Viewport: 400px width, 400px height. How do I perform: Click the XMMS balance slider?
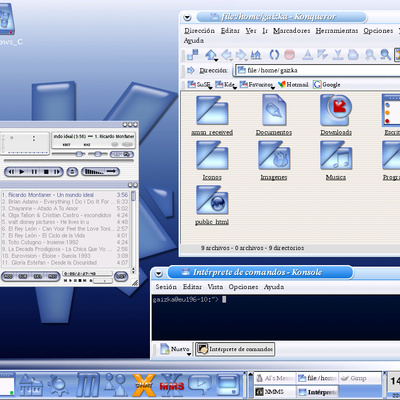97,154
